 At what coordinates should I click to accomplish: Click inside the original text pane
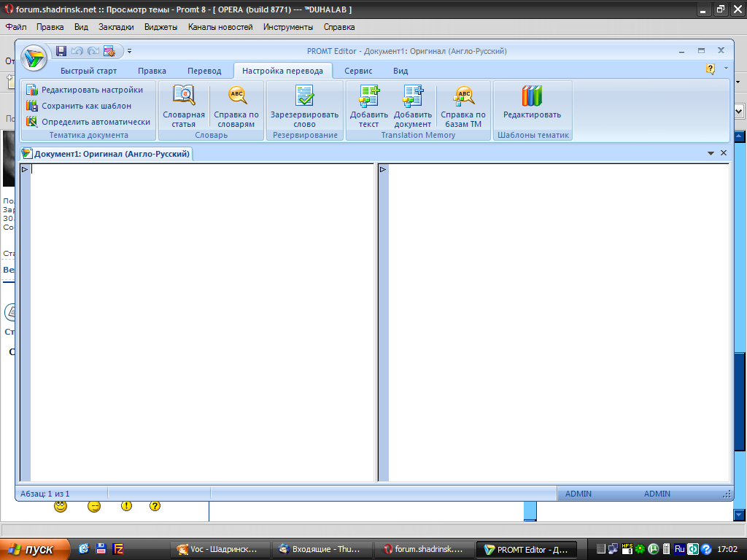tap(203, 322)
